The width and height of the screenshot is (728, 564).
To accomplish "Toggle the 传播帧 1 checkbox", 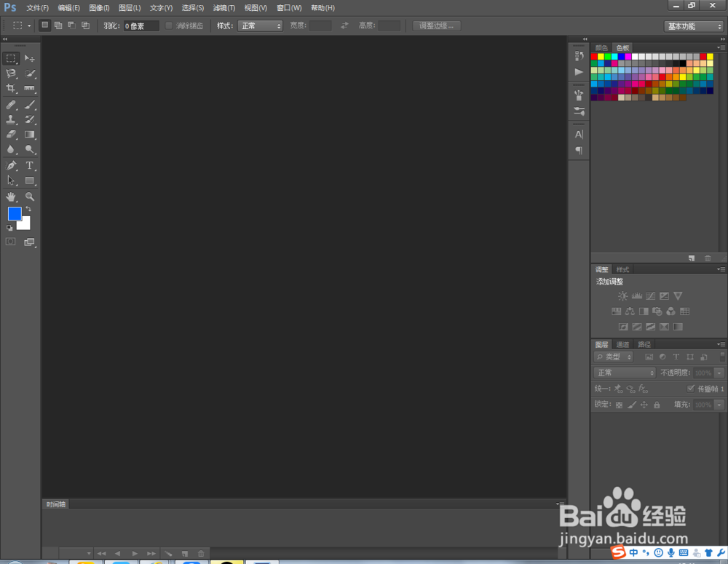I will [x=691, y=389].
